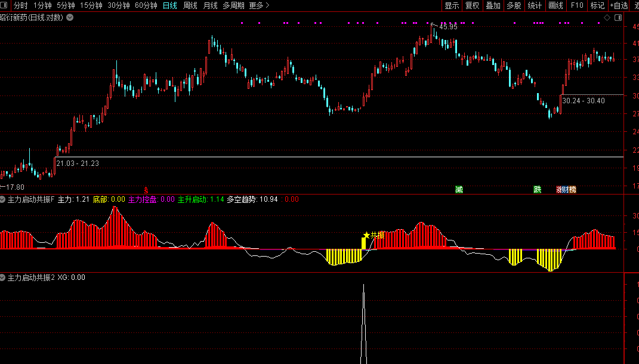Switch to 15分钟 period
This screenshot has height=364, width=639.
tap(91, 5)
